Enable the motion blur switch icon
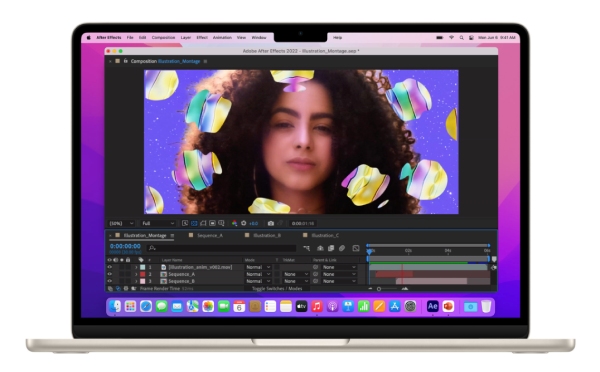 click(x=342, y=248)
